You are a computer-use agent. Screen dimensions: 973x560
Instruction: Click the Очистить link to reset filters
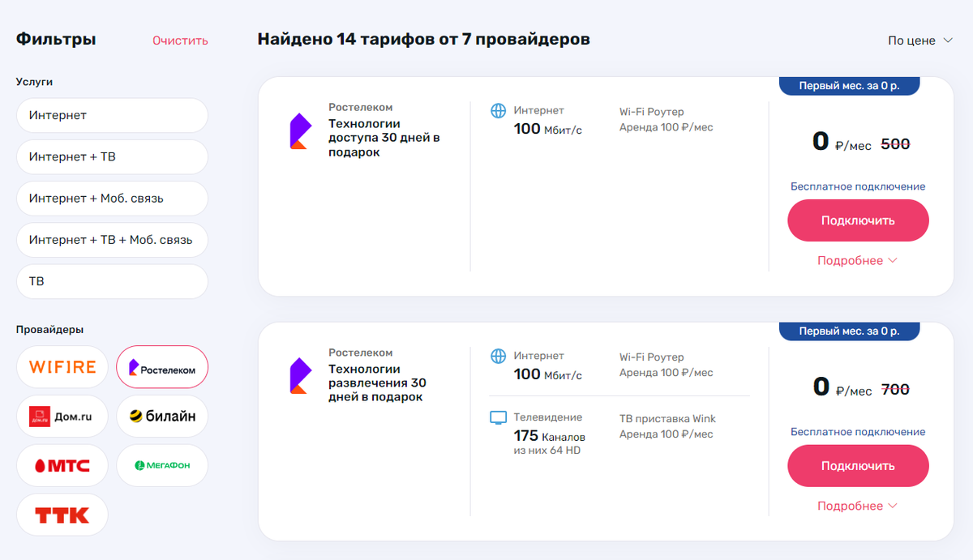point(179,39)
